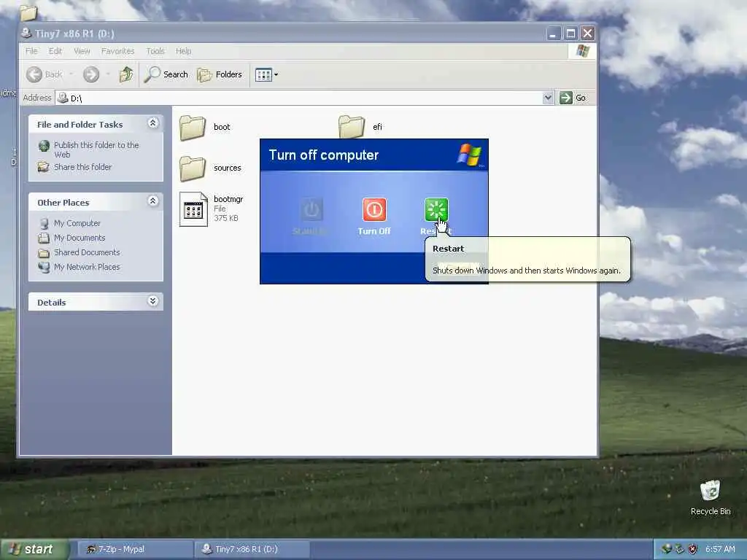Click the taskbar clock showing 6:57 AM

click(x=720, y=549)
